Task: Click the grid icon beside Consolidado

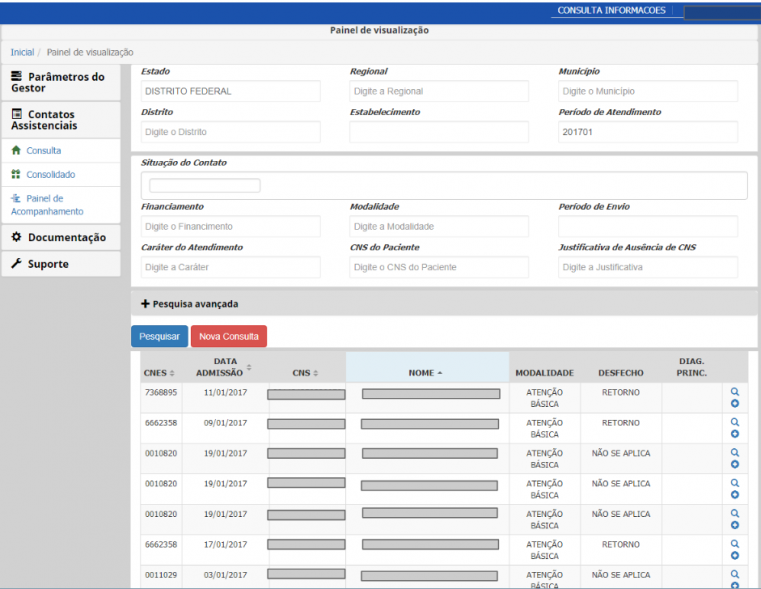Action: 16,175
